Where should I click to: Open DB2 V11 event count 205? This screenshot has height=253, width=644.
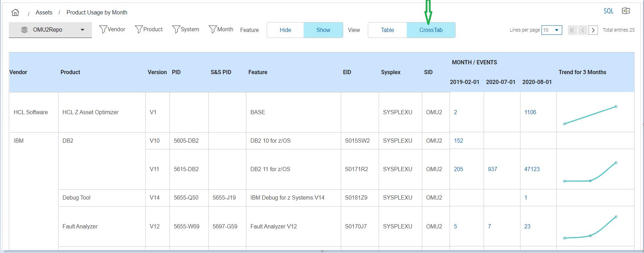click(x=458, y=169)
